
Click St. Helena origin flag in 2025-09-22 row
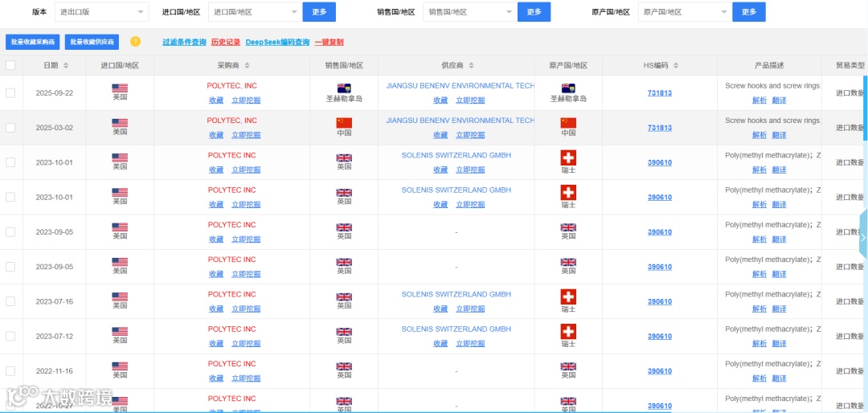568,88
